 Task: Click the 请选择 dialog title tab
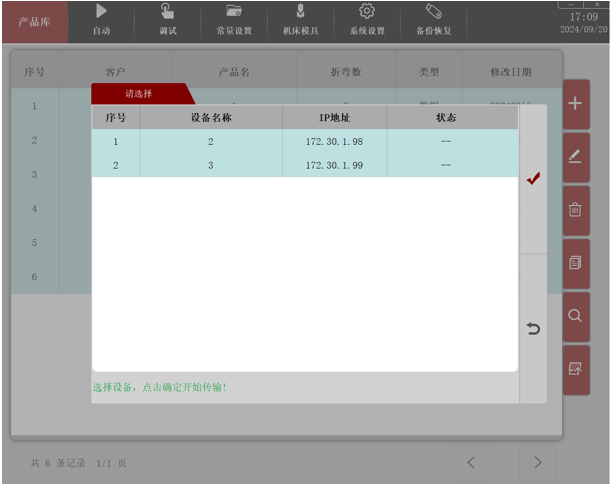pos(138,93)
